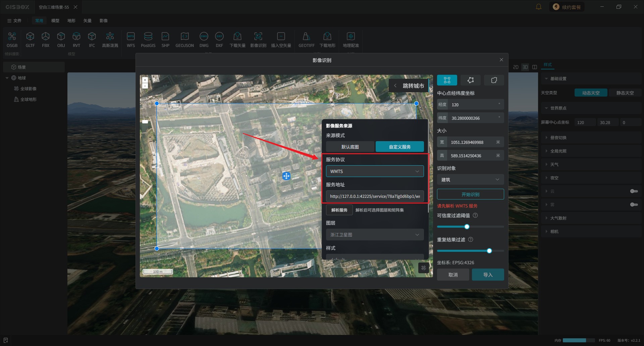The image size is (644, 346).
Task: Expand the 天气 section
Action: pyautogui.click(x=546, y=165)
